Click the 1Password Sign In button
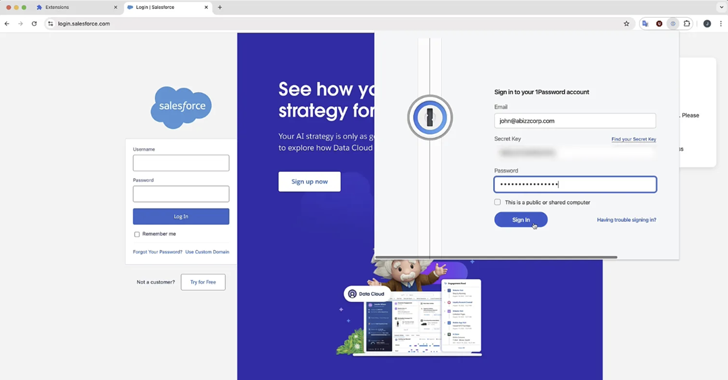Viewport: 728px width, 380px height. [x=520, y=220]
